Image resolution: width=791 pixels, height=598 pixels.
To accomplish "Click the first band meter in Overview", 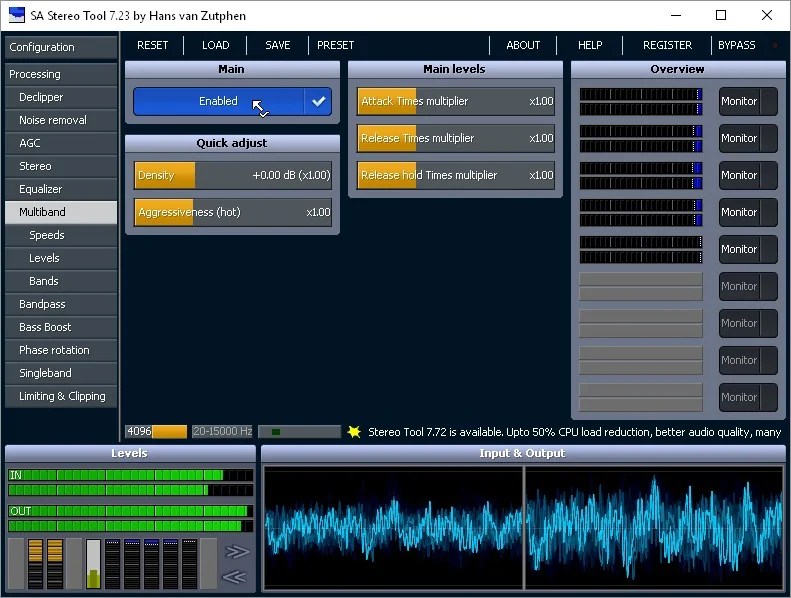I will tap(641, 101).
